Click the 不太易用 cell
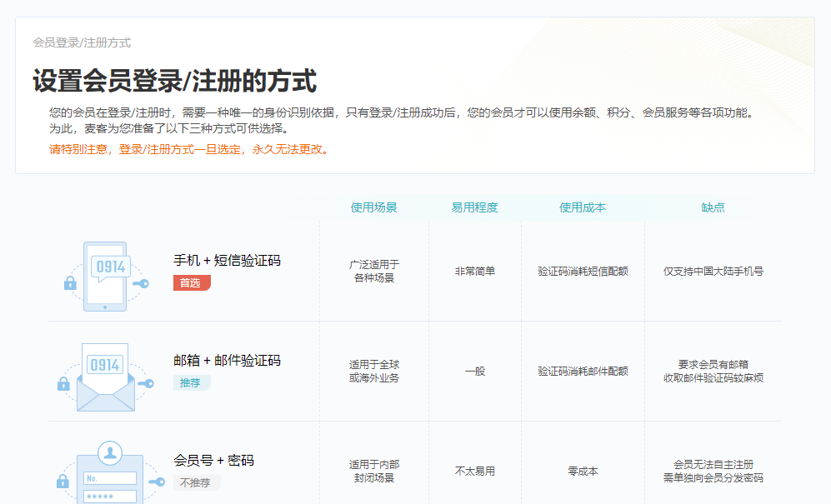 474,472
